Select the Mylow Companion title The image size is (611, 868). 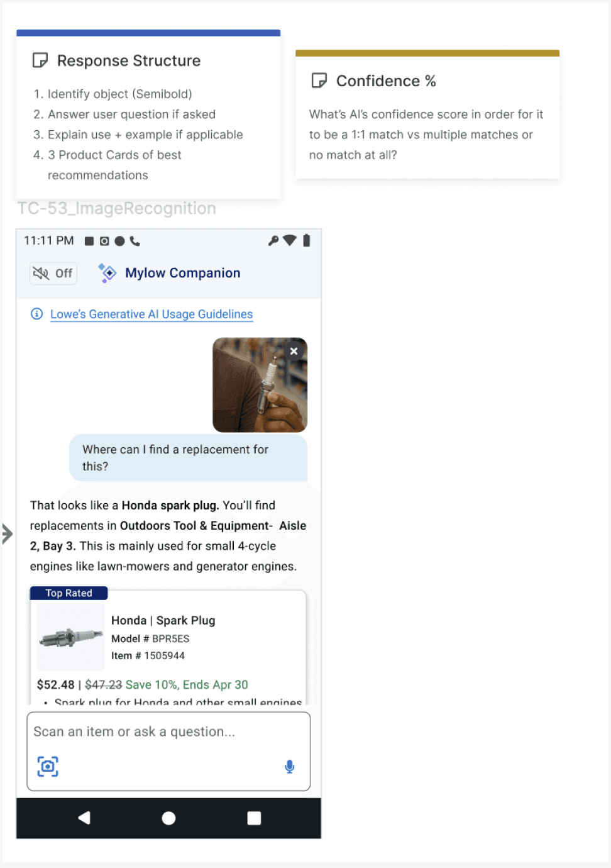(183, 273)
